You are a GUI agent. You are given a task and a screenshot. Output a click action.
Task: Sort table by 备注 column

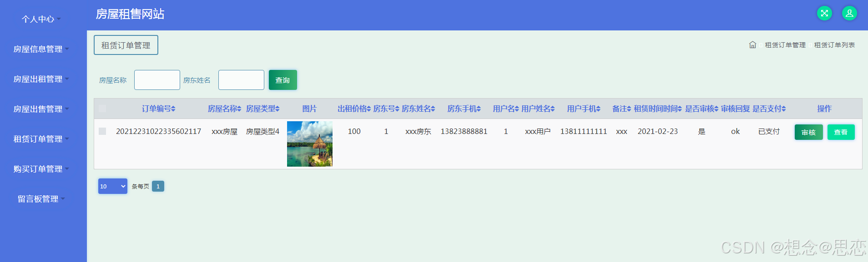coord(621,109)
